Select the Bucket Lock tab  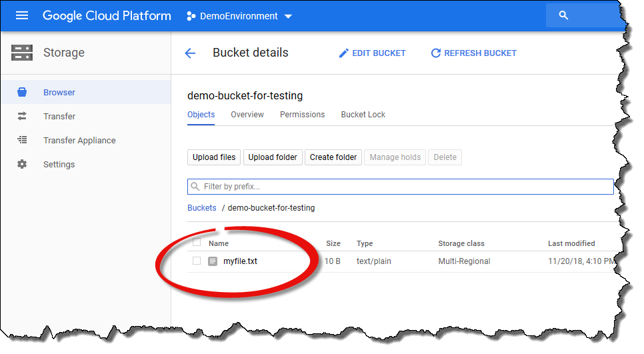tap(363, 115)
